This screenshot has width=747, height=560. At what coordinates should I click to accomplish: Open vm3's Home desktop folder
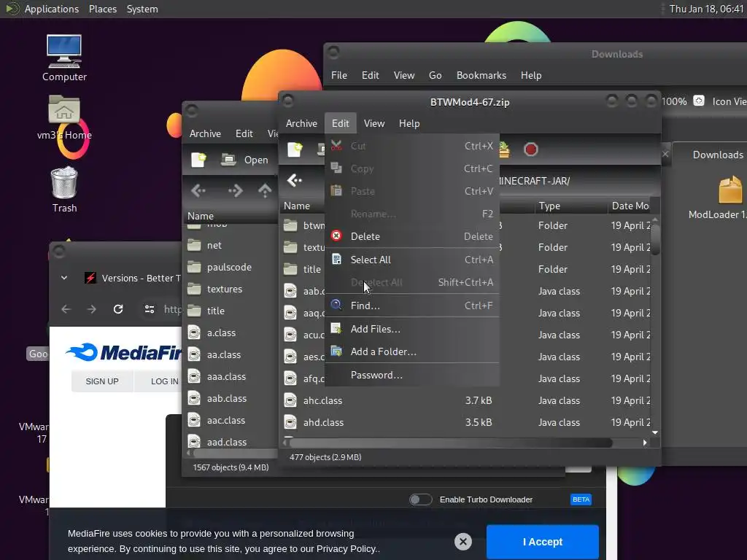click(x=64, y=117)
